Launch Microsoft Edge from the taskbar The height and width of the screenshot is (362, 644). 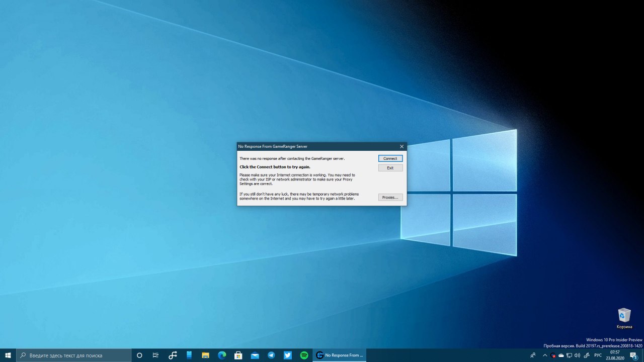(222, 355)
